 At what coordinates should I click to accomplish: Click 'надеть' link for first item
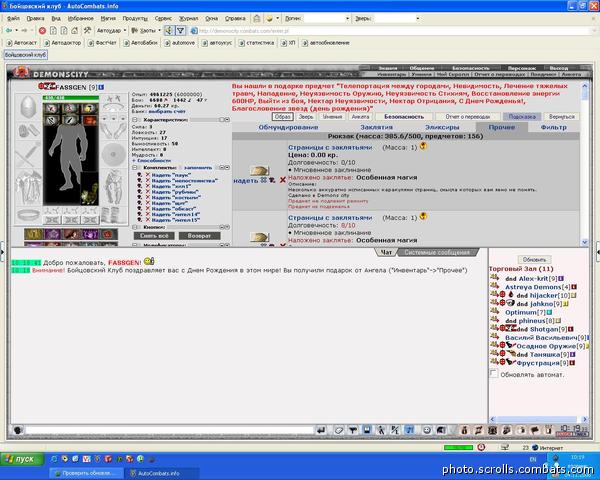click(x=246, y=181)
